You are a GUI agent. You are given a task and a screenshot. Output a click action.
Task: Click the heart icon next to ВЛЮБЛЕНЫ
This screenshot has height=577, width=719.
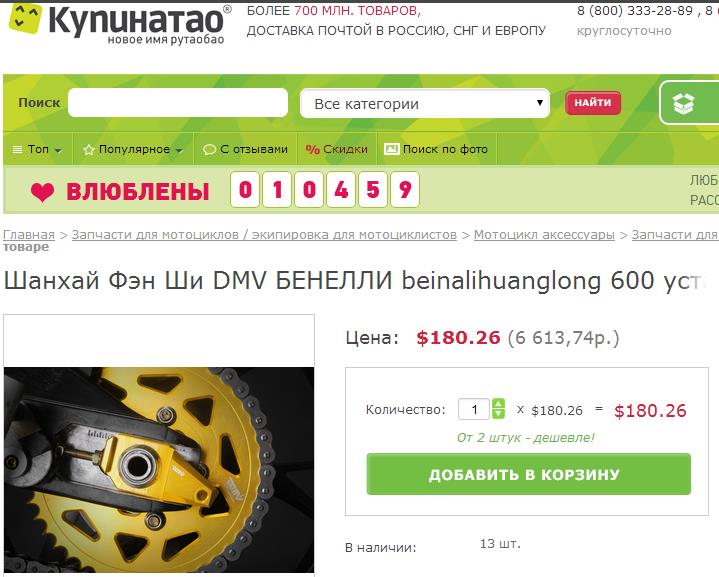pyautogui.click(x=43, y=191)
